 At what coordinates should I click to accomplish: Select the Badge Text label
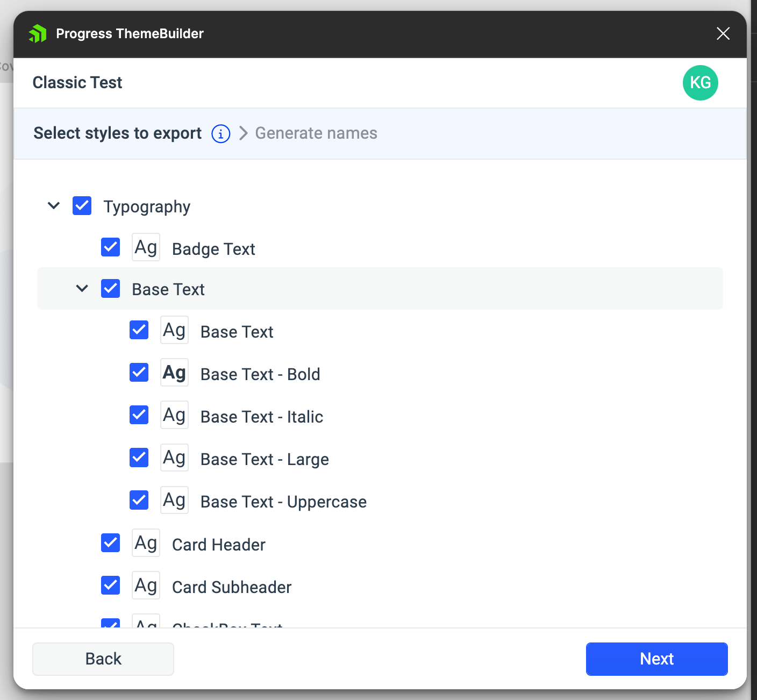coord(213,249)
